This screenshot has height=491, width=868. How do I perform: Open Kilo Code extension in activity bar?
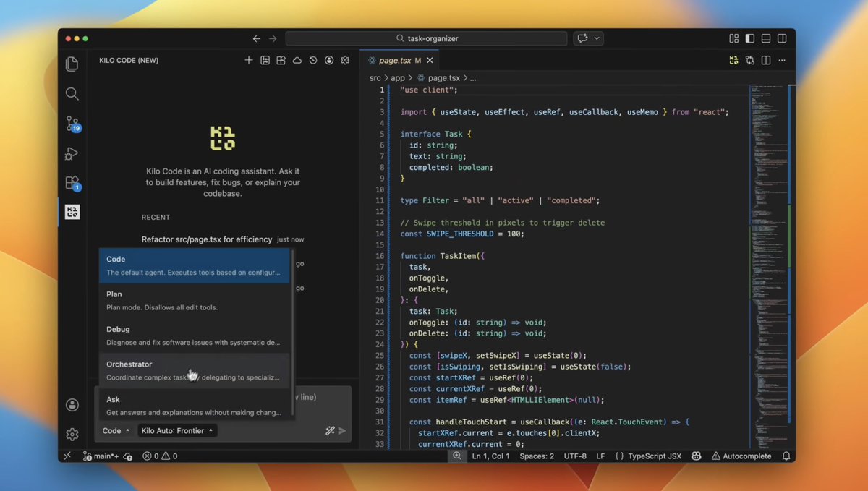[72, 211]
